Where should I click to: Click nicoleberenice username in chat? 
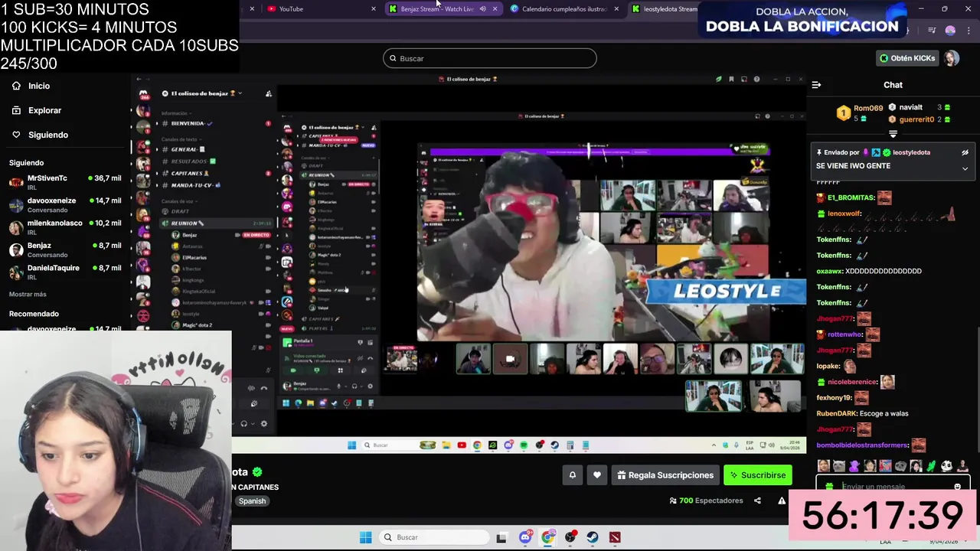(x=852, y=382)
